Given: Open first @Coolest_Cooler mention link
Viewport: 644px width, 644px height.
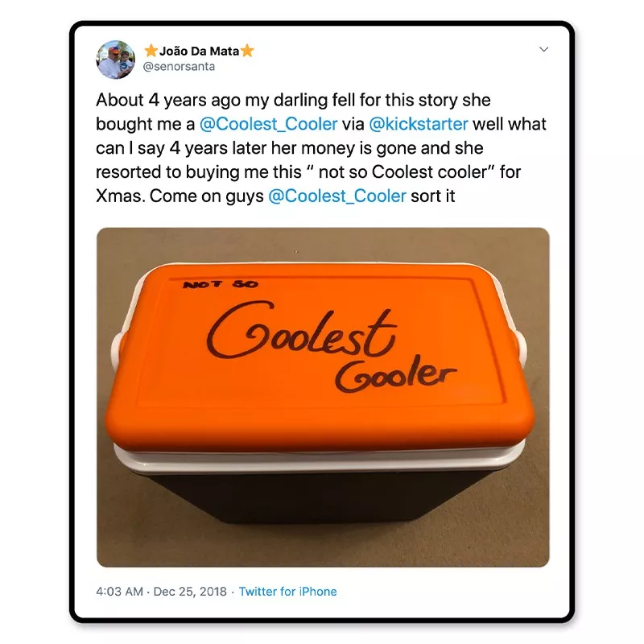Looking at the screenshot, I should [x=269, y=124].
